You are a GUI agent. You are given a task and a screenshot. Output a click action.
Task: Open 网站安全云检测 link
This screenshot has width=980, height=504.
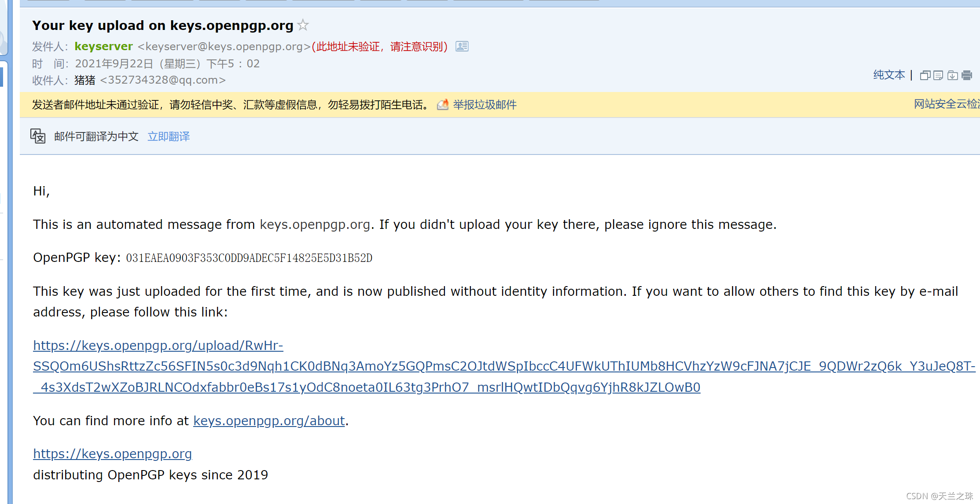[x=946, y=104]
